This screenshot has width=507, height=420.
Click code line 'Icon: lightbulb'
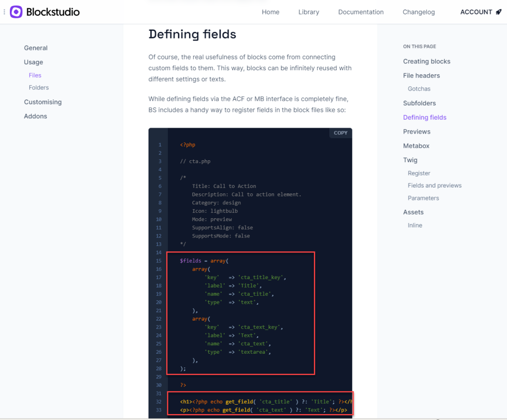coord(215,211)
